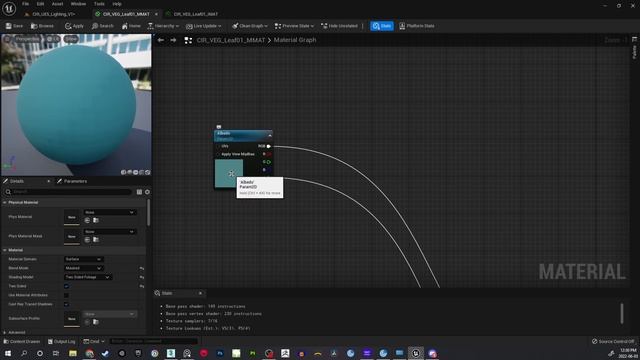Click CIR_VEG_Leaf01_MMAT in the breadcrumb

click(231, 40)
